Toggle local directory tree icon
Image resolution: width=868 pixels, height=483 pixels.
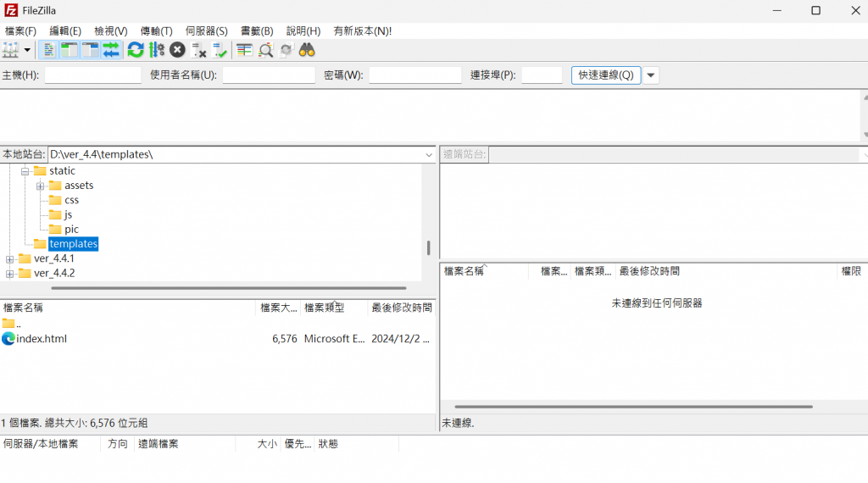[x=70, y=50]
